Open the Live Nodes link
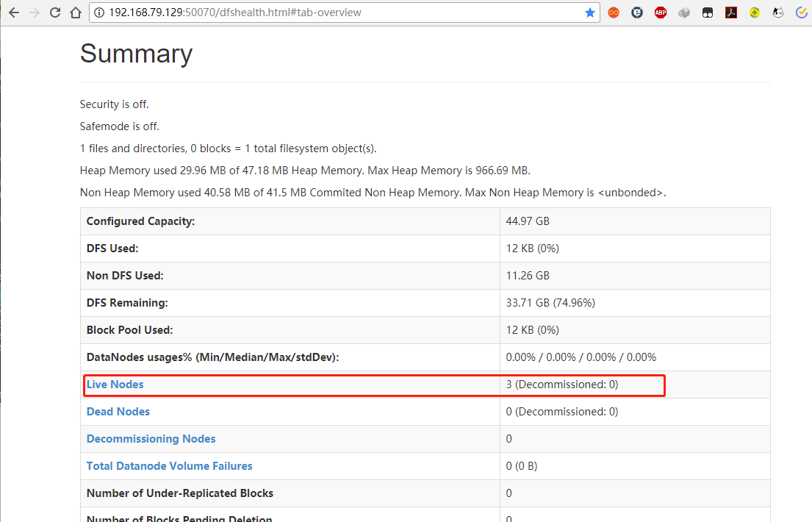 [115, 385]
